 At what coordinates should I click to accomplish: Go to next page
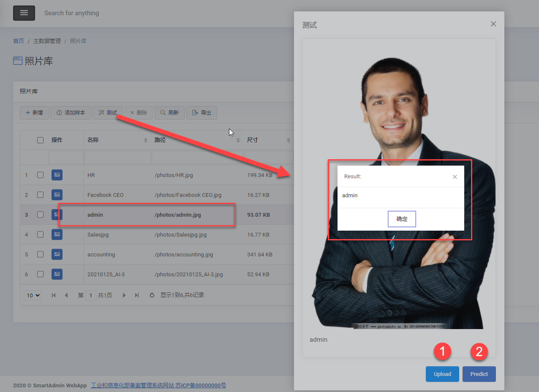124,295
